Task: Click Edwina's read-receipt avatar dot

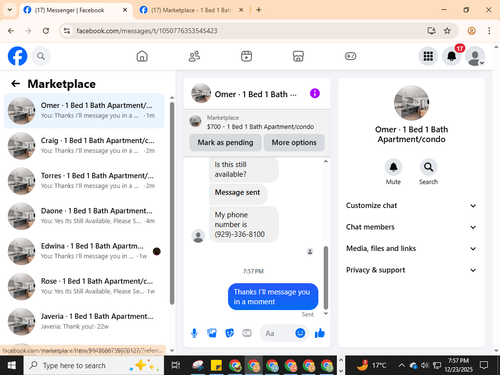Action: (x=157, y=251)
